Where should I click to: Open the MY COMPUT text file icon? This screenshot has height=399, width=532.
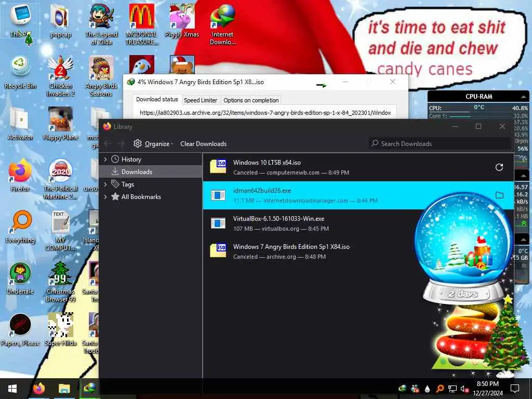click(60, 231)
